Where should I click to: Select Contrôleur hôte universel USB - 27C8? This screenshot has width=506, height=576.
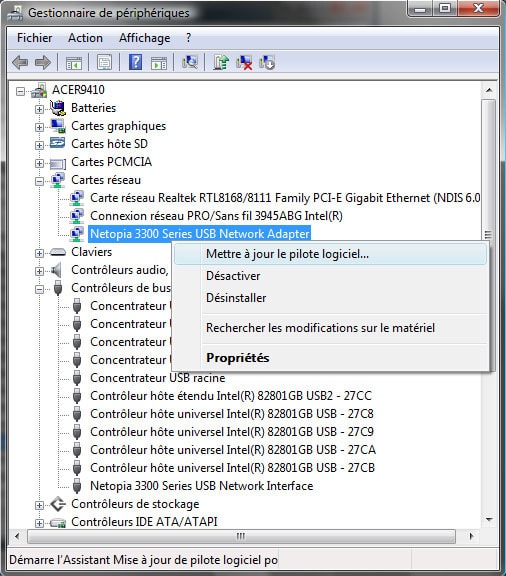coord(232,414)
